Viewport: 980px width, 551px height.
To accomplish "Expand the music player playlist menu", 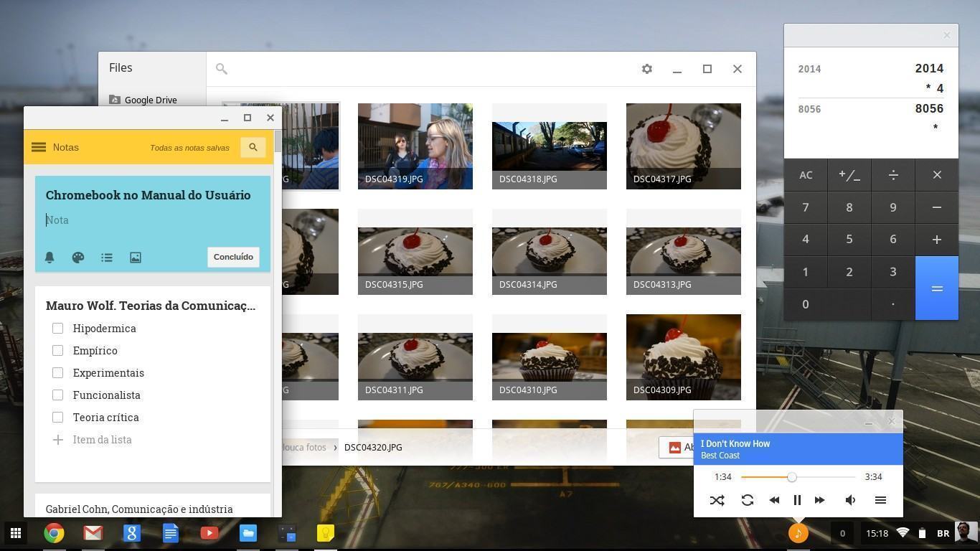I will (x=880, y=500).
